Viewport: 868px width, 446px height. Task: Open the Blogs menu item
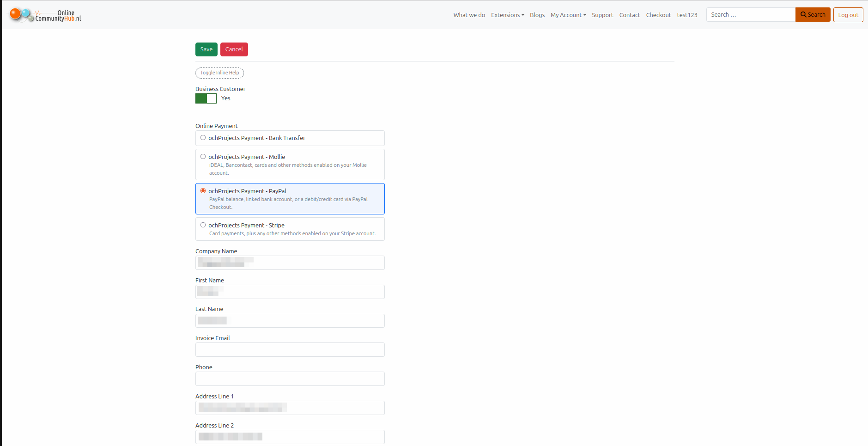[x=537, y=15]
